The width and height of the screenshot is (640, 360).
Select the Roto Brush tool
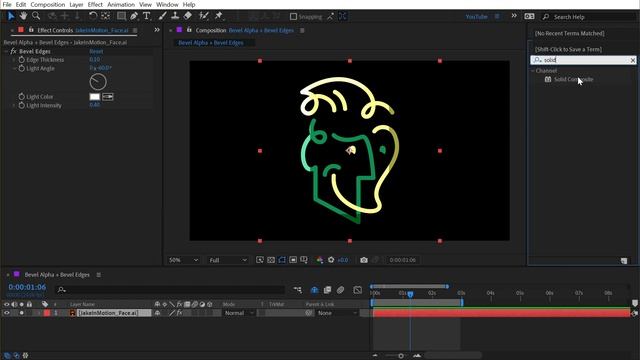tap(203, 16)
